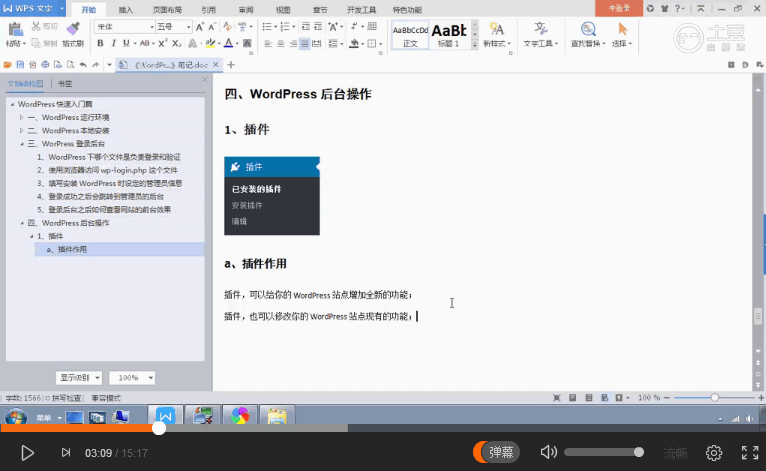This screenshot has width=766, height=471.
Task: Click the bulleted list icon
Action: tap(267, 26)
